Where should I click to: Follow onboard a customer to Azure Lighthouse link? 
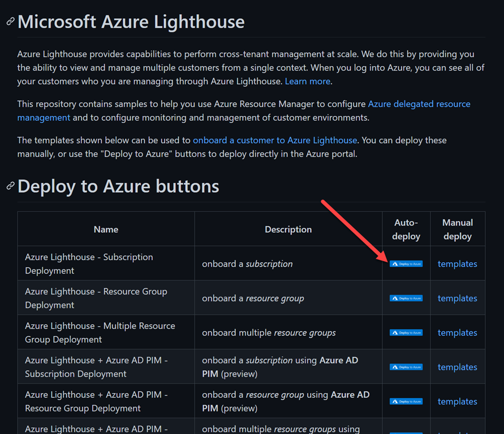275,140
